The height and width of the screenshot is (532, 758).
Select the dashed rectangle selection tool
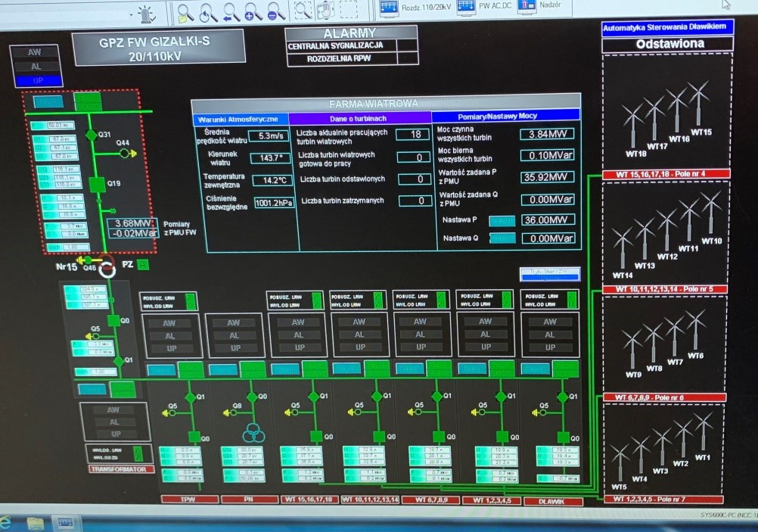coord(349,9)
